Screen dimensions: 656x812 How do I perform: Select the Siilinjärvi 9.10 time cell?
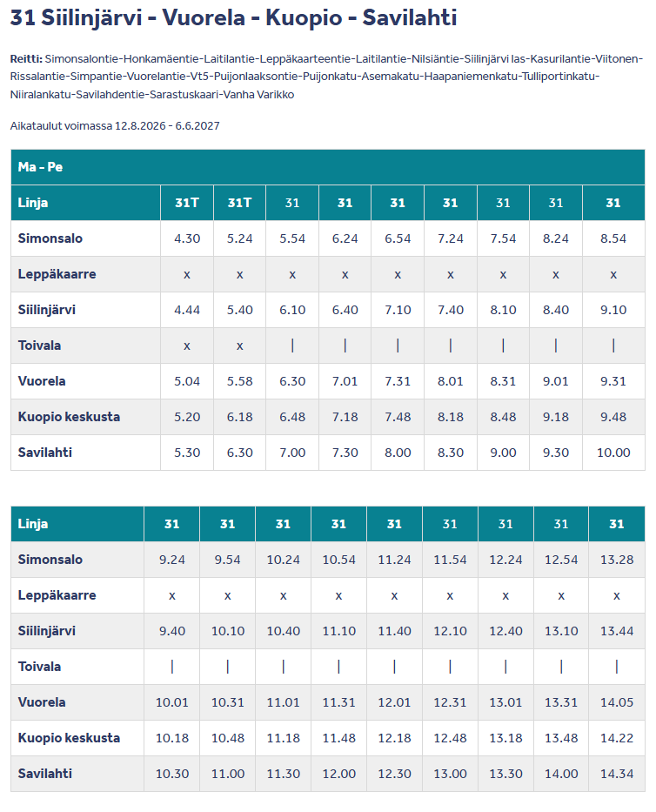(613, 310)
